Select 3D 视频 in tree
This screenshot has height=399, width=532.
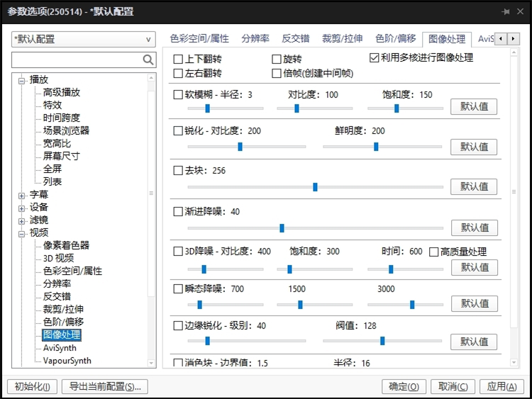tap(58, 258)
